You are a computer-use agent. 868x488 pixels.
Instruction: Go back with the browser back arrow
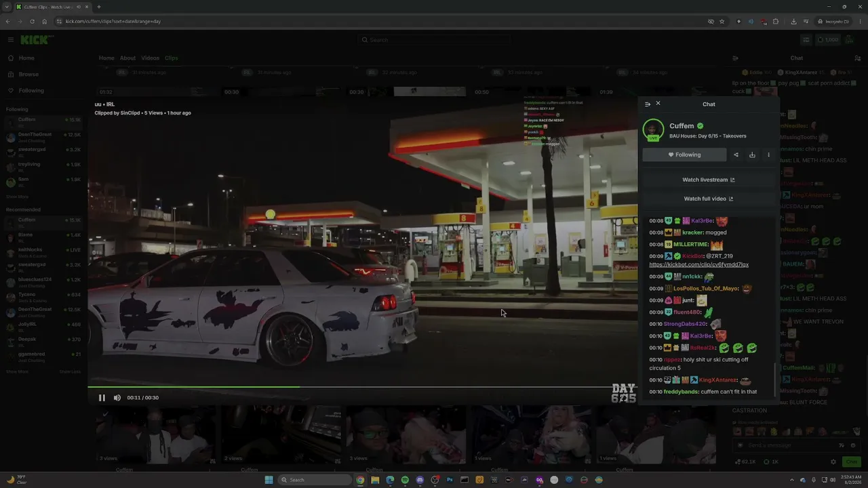coord(7,21)
